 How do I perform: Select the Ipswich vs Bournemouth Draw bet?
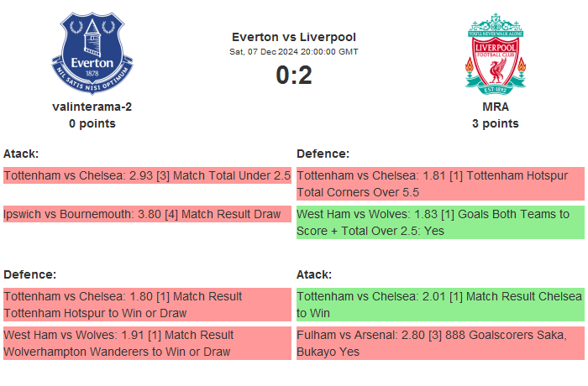[x=143, y=214]
